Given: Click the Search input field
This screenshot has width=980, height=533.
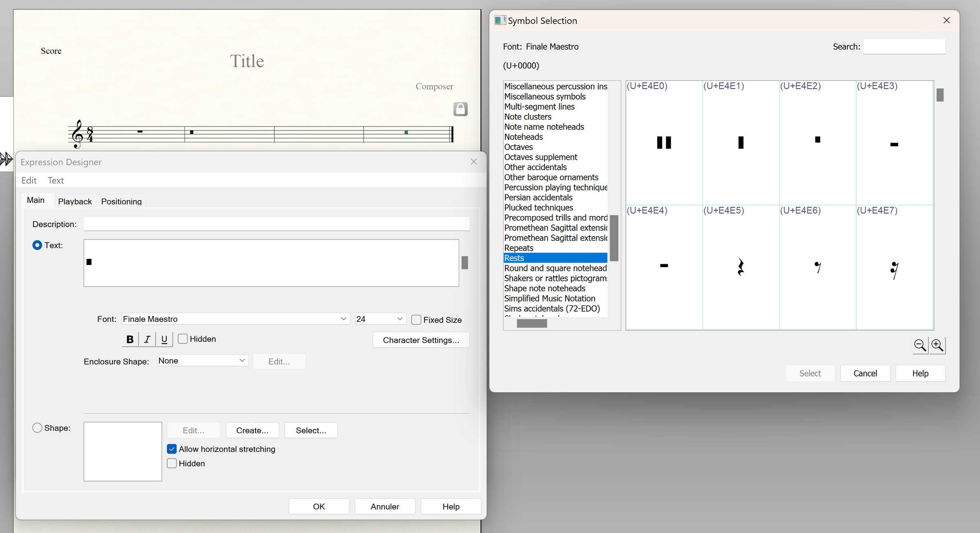Looking at the screenshot, I should [904, 46].
